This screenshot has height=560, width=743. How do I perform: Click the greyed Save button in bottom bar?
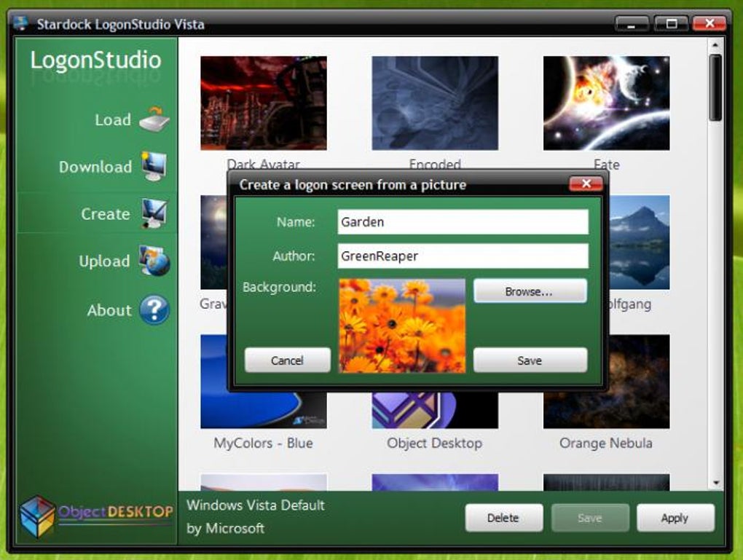click(x=590, y=517)
